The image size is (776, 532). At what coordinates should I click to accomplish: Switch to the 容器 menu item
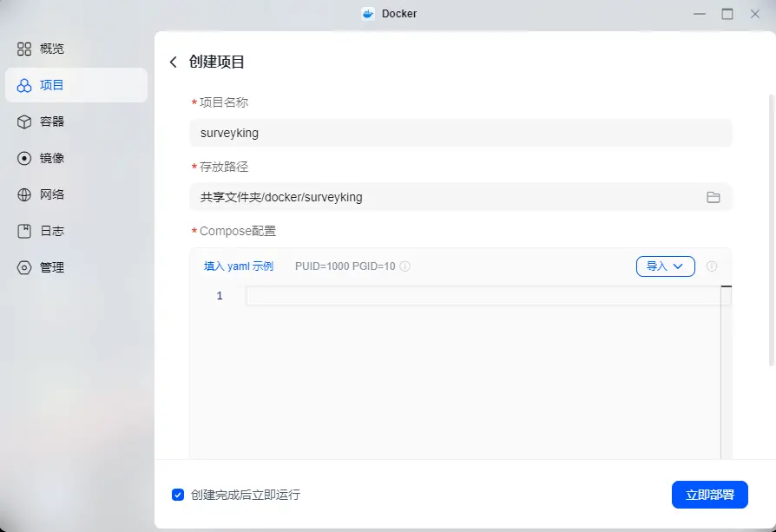[76, 122]
